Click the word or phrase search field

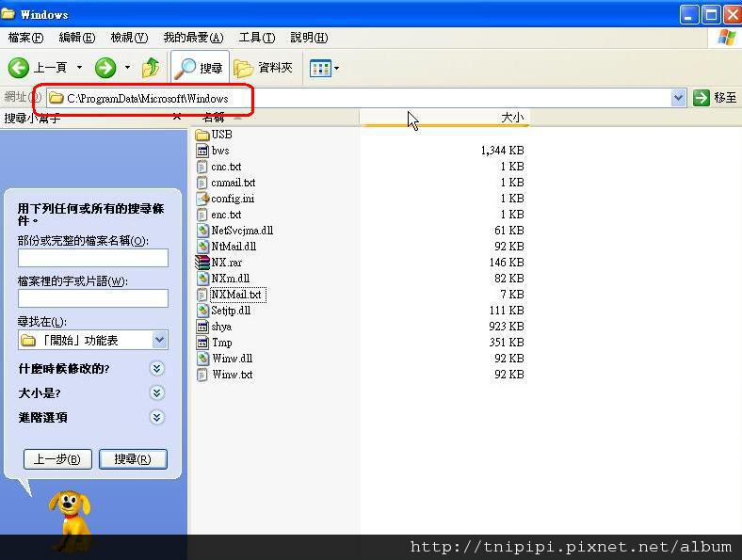(93, 298)
